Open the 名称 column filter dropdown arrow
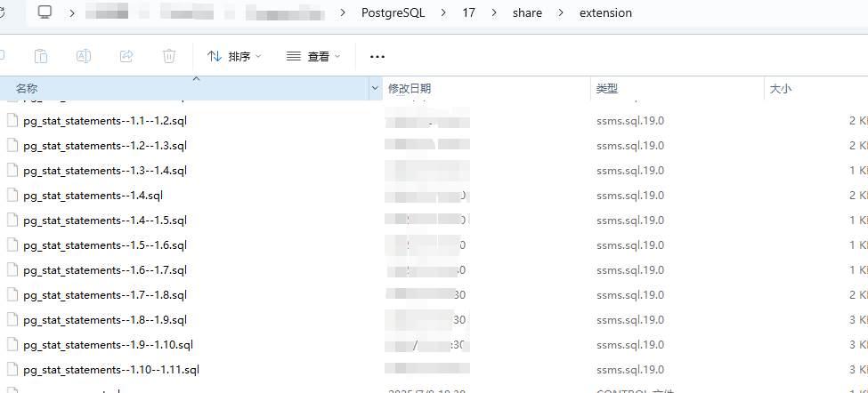Screen dimensions: 868x393 click(x=376, y=88)
